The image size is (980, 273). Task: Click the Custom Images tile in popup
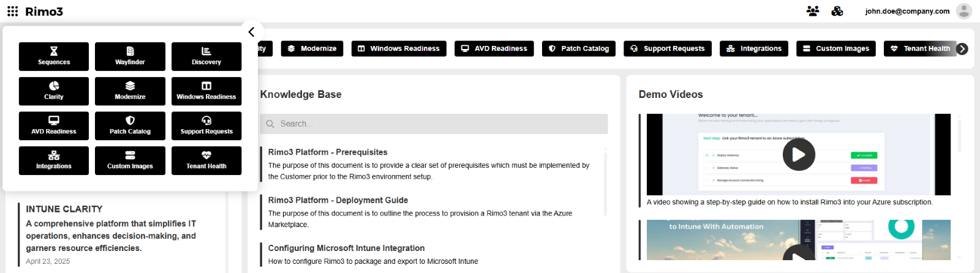[130, 160]
